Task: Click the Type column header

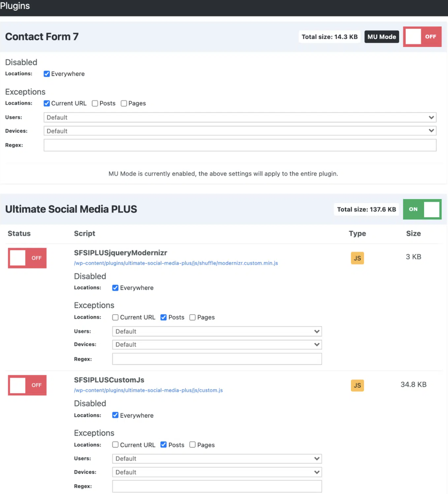Action: pyautogui.click(x=358, y=234)
